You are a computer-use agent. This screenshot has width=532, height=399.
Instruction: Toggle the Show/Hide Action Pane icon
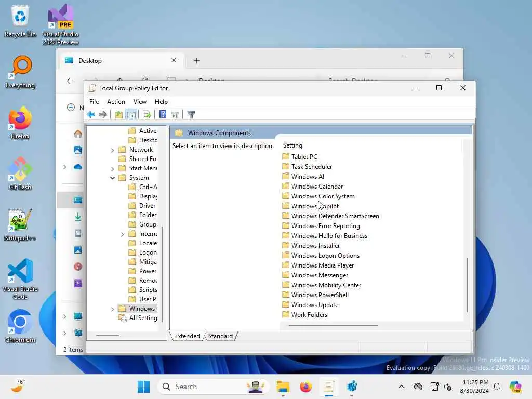[175, 115]
